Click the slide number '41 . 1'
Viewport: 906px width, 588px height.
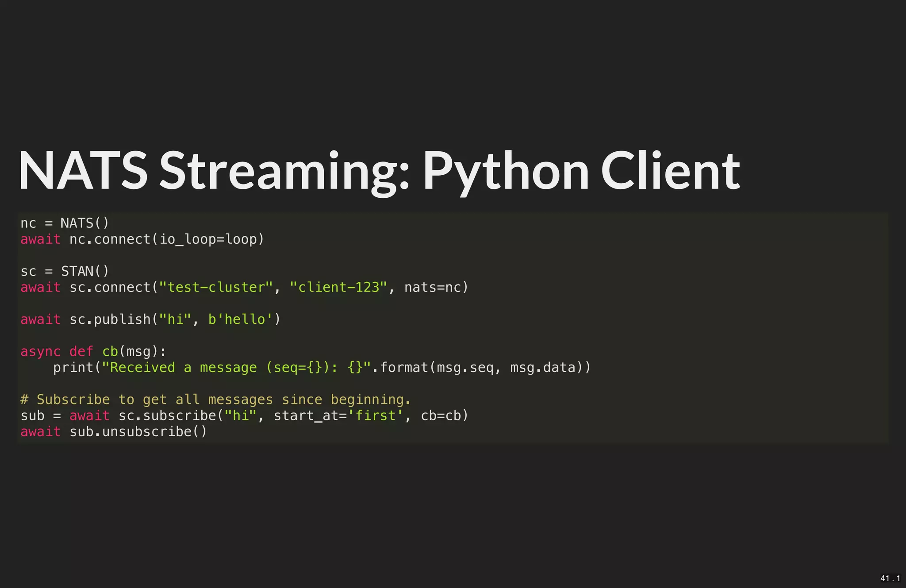890,578
